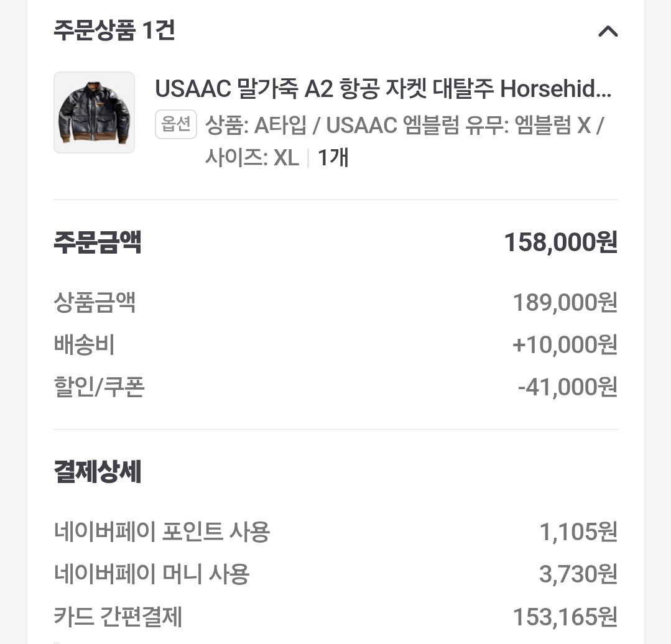The width and height of the screenshot is (671, 644).
Task: Click the 네이버페이 포인트 사용 row label
Action: click(x=162, y=532)
